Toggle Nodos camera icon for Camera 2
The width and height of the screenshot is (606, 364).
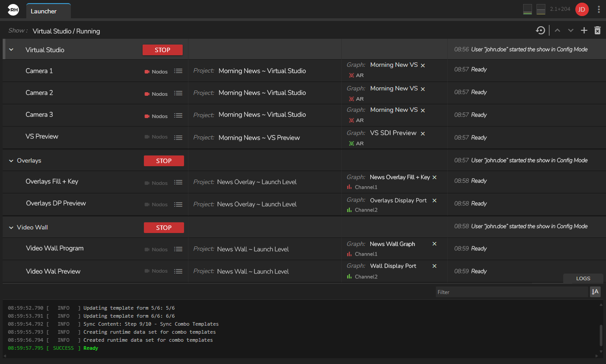click(x=147, y=94)
